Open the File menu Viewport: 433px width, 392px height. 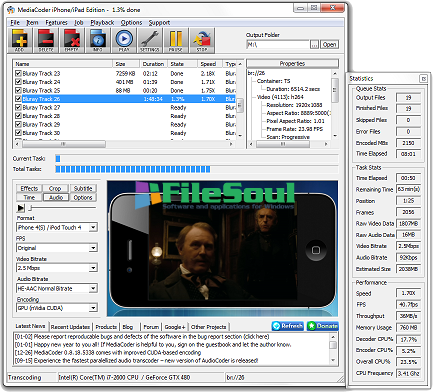tap(15, 23)
